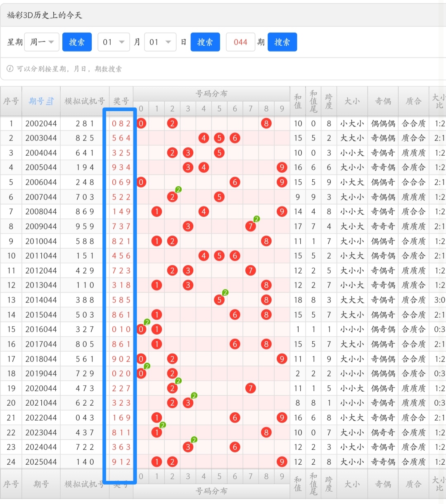446x504 pixels.
Task: Click red ball 0 in the 2016044 row
Action: 141,329
